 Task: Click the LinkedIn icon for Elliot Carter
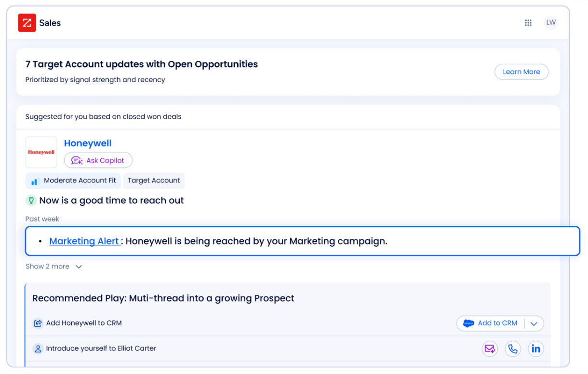pyautogui.click(x=535, y=349)
